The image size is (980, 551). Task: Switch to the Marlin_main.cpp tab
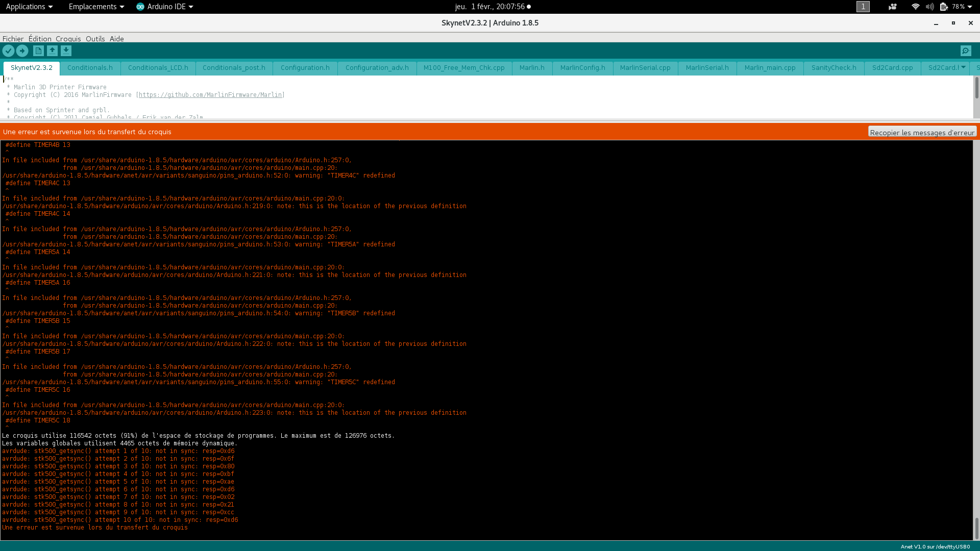[x=770, y=68]
